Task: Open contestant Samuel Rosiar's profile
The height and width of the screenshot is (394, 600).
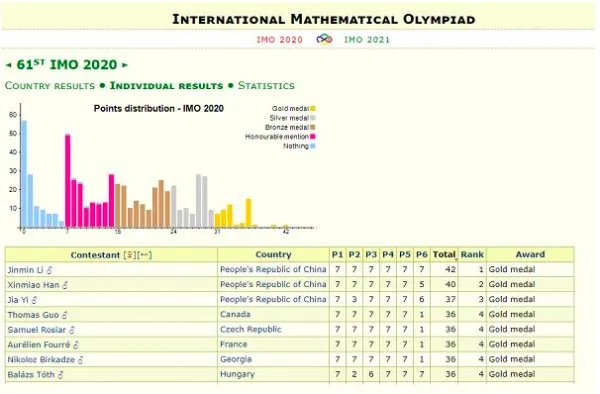Action: coord(37,330)
